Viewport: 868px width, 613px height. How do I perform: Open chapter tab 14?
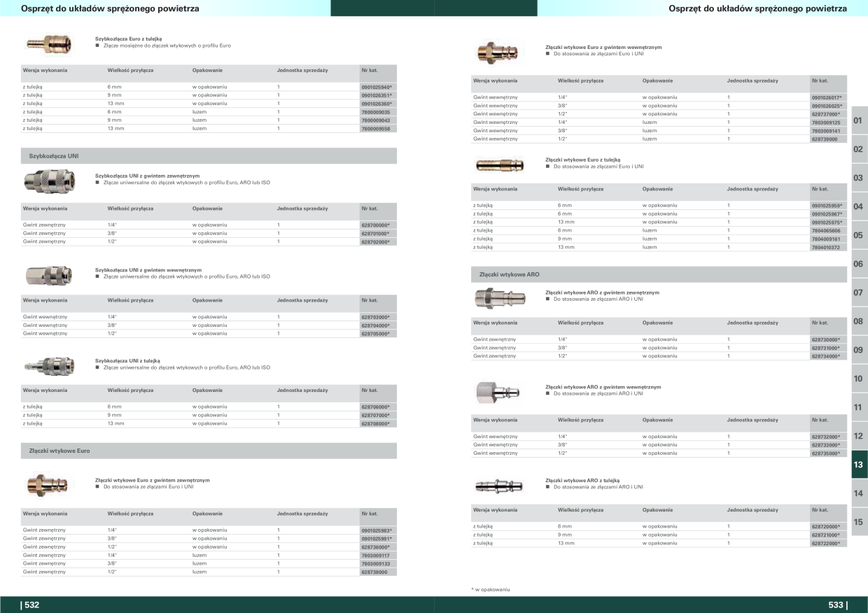(860, 493)
